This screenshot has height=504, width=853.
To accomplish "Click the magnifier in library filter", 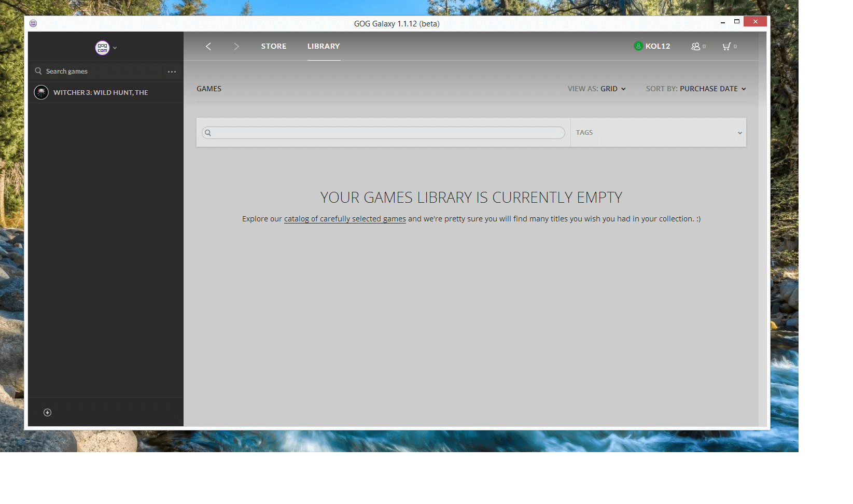I will coord(208,133).
